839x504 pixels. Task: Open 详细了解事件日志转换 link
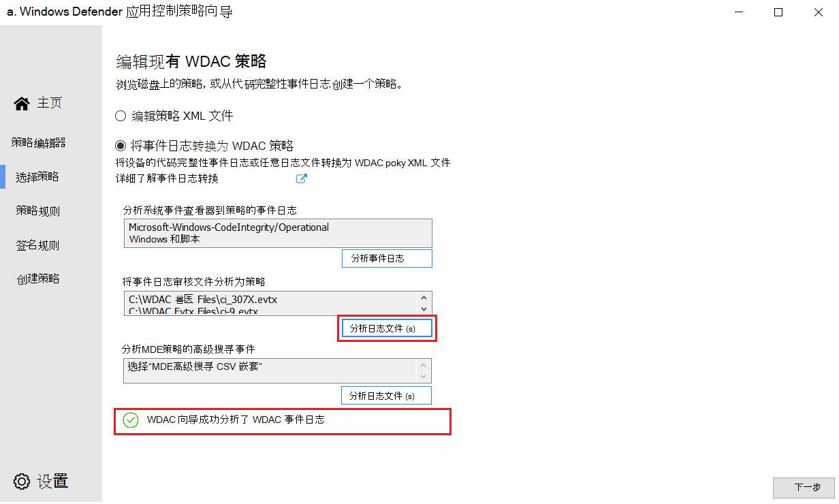click(x=168, y=179)
